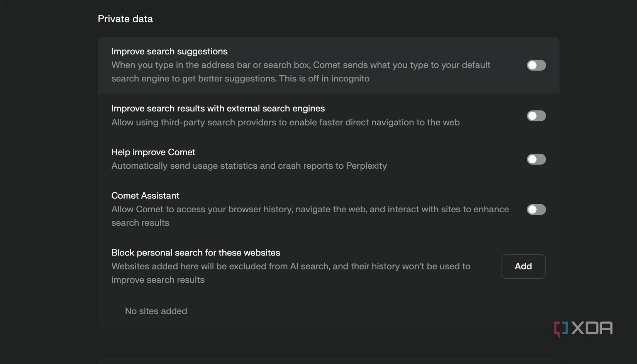Screen dimensions: 637x364
Task: Click the Comet Assistant label
Action: tap(145, 195)
